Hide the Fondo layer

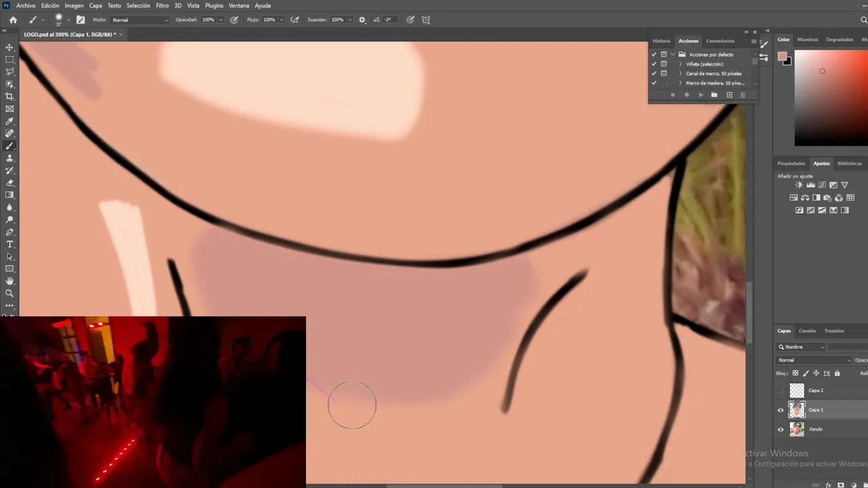click(x=781, y=429)
